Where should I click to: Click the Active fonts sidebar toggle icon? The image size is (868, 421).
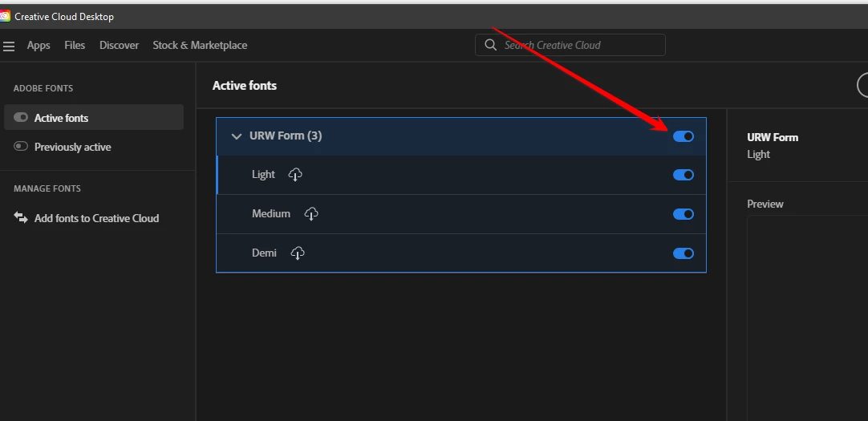(21, 117)
